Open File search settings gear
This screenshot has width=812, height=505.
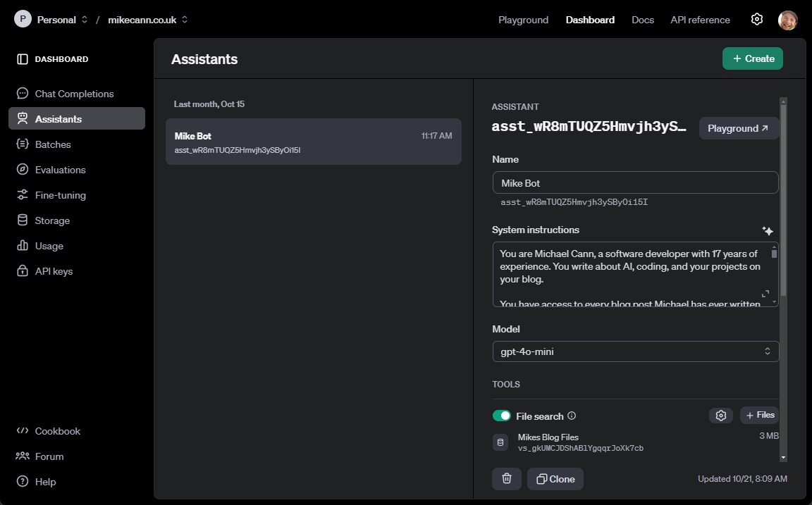pyautogui.click(x=720, y=416)
